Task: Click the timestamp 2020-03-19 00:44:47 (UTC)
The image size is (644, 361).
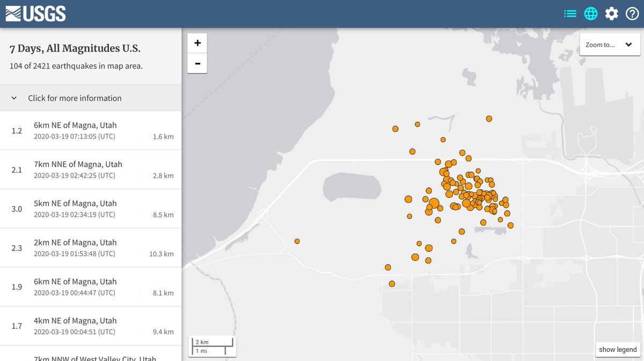Action: tap(74, 293)
